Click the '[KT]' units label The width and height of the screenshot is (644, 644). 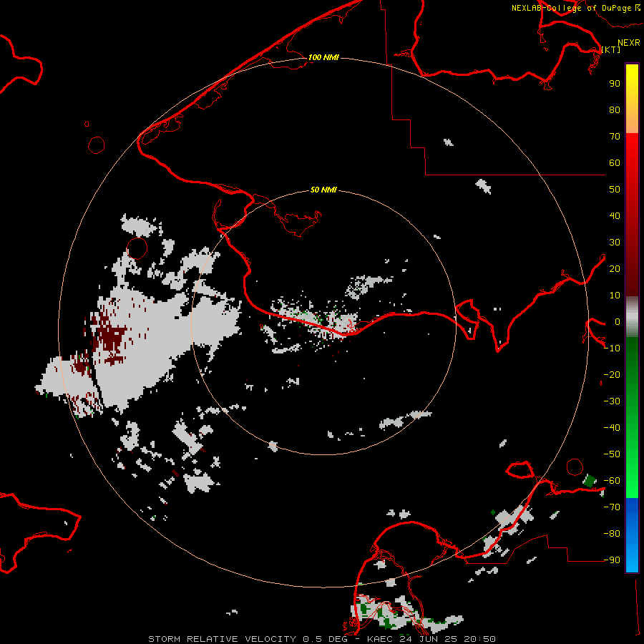coord(611,49)
